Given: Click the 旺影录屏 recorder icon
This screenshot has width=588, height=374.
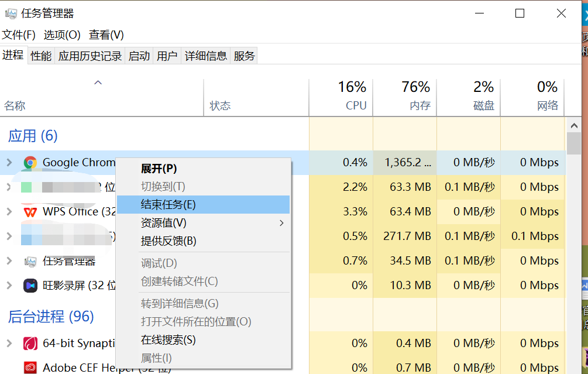Looking at the screenshot, I should tap(30, 286).
